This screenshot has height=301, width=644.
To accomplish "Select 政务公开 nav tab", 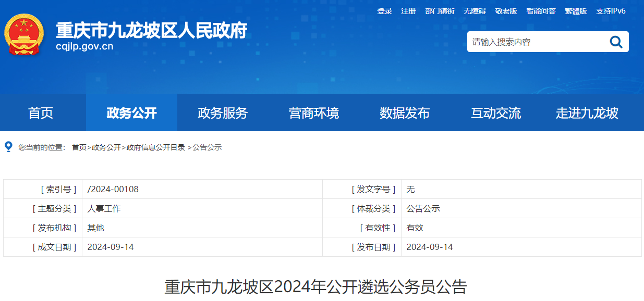I will (131, 112).
